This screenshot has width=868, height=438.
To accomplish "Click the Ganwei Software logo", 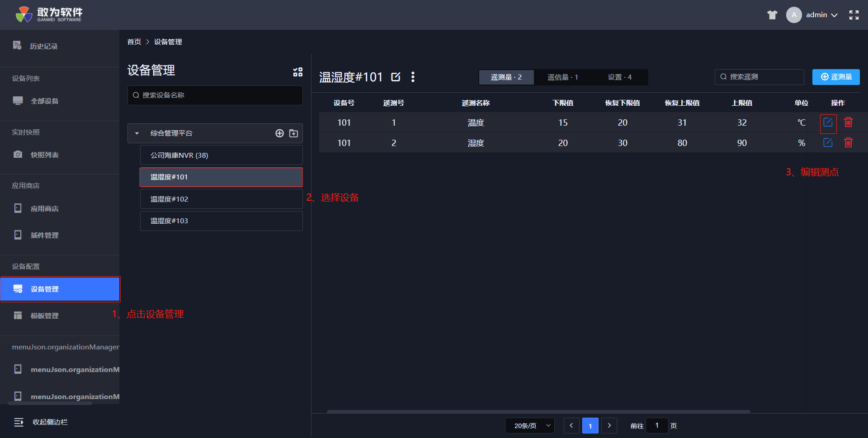I will (49, 14).
